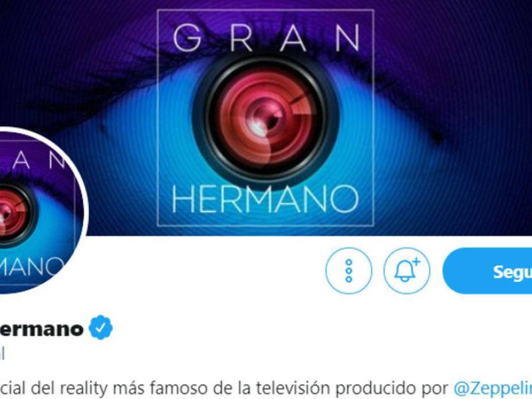Turn on notifications with the bell icon

407,271
